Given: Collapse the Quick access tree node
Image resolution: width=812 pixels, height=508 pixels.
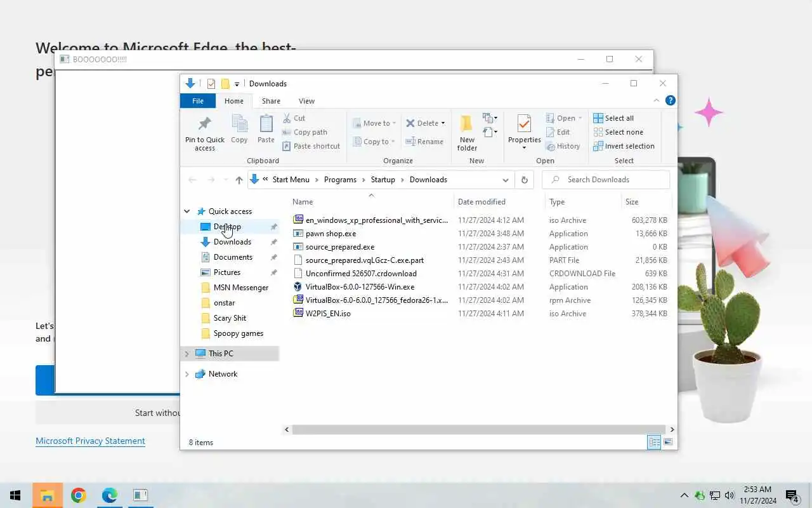Looking at the screenshot, I should click(x=187, y=211).
